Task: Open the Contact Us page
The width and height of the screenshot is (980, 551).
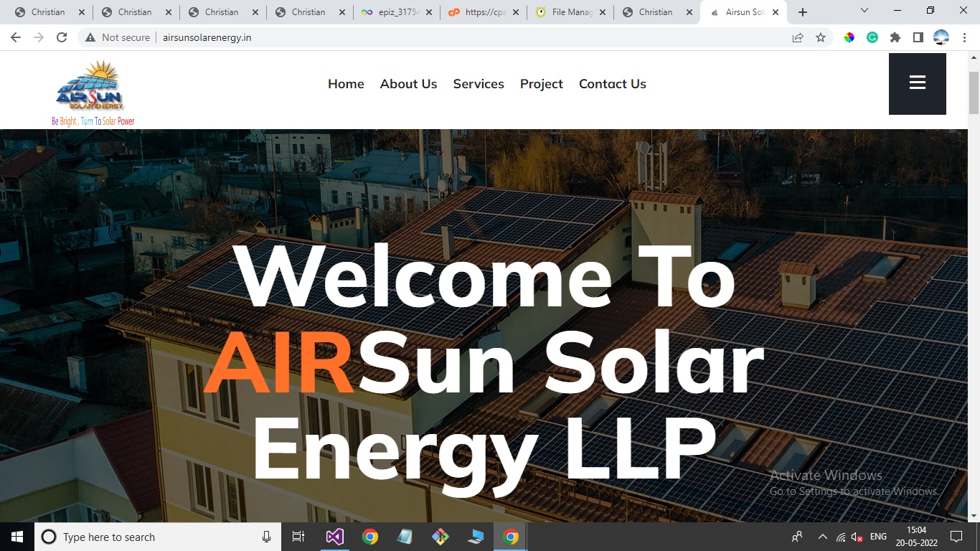Action: tap(613, 84)
